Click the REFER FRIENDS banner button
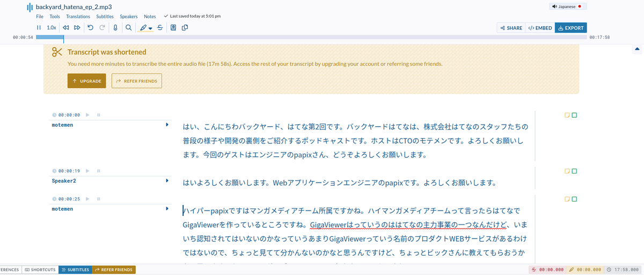Viewport: 644px width, 275px height. (x=137, y=81)
